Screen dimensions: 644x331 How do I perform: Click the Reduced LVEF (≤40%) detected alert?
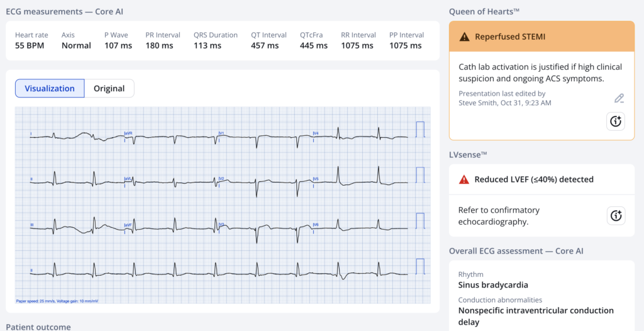tap(533, 179)
